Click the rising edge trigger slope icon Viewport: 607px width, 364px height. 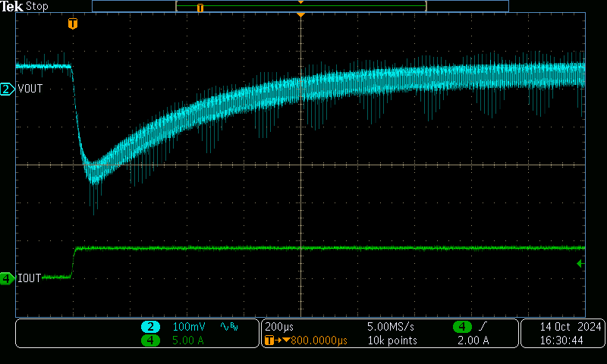[x=483, y=327]
